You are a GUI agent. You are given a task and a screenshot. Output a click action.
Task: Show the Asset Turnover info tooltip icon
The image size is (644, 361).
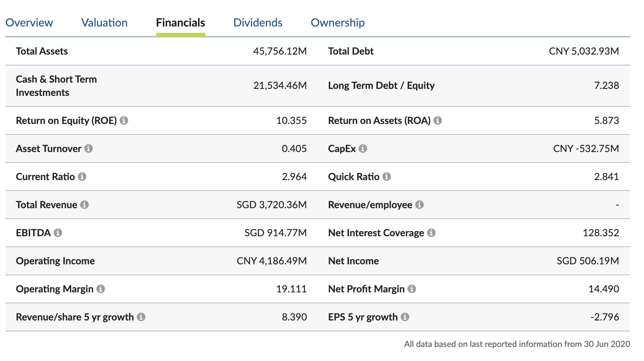coord(89,149)
